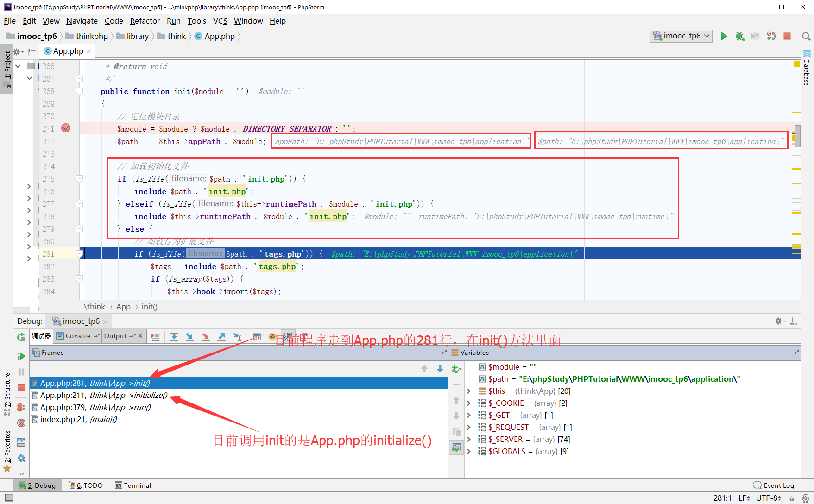Viewport: 814px width, 504px height.
Task: Open the imooc_tp6 run configuration dropdown
Action: click(681, 36)
